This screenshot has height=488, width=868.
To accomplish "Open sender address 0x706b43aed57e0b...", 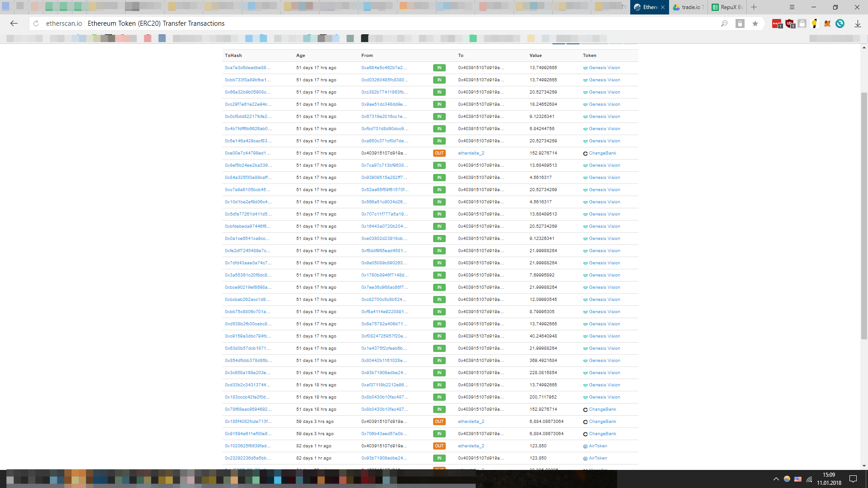I will [384, 434].
